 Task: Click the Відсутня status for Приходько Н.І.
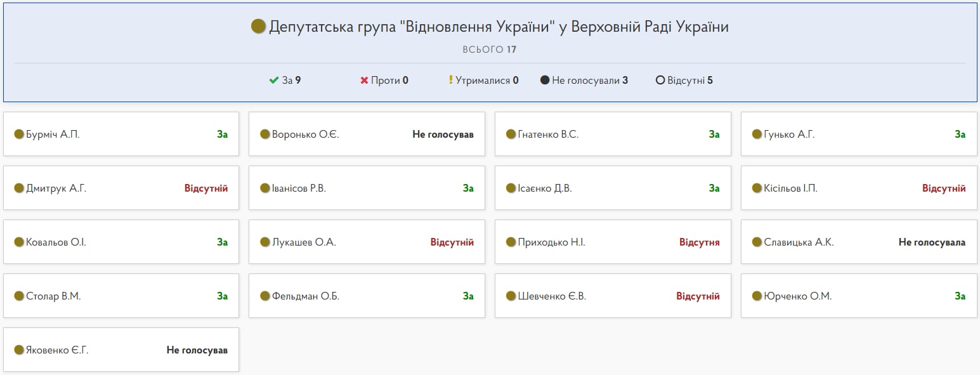point(699,242)
